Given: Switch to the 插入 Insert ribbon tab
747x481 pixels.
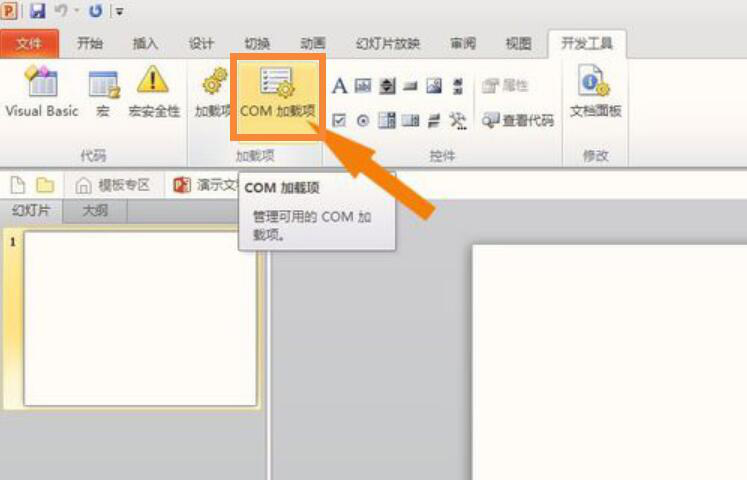Looking at the screenshot, I should pos(145,44).
